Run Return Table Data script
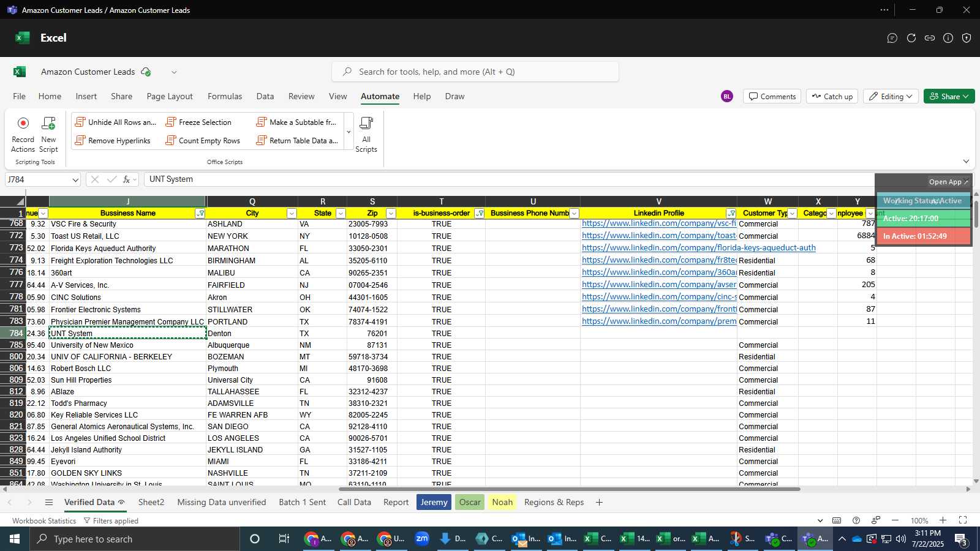The height and width of the screenshot is (551, 980). (x=297, y=141)
